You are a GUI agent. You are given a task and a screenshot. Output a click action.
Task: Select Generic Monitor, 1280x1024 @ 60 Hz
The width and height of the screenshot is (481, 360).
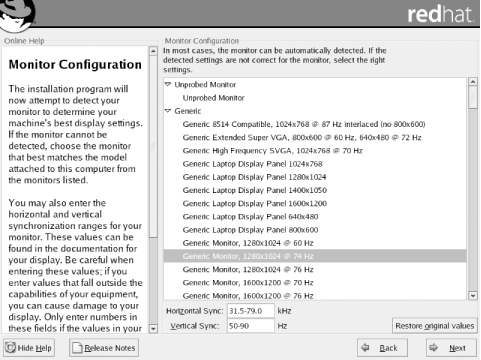(x=315, y=243)
